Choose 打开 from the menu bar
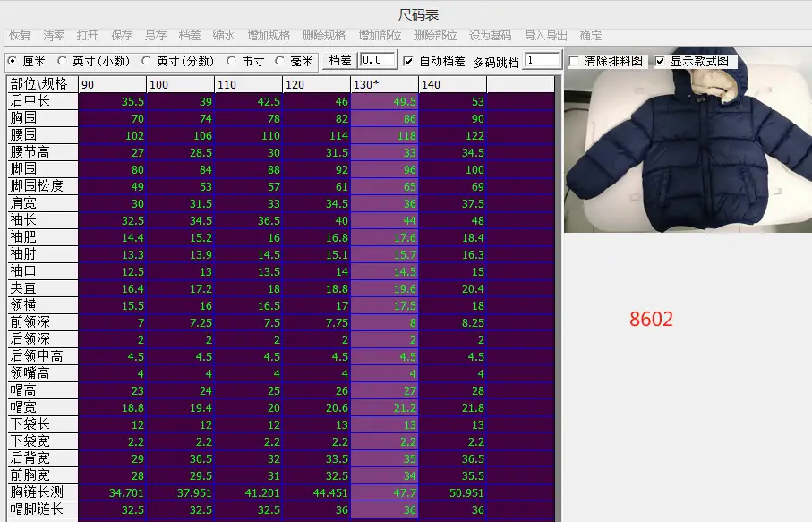The image size is (812, 522). click(x=88, y=36)
